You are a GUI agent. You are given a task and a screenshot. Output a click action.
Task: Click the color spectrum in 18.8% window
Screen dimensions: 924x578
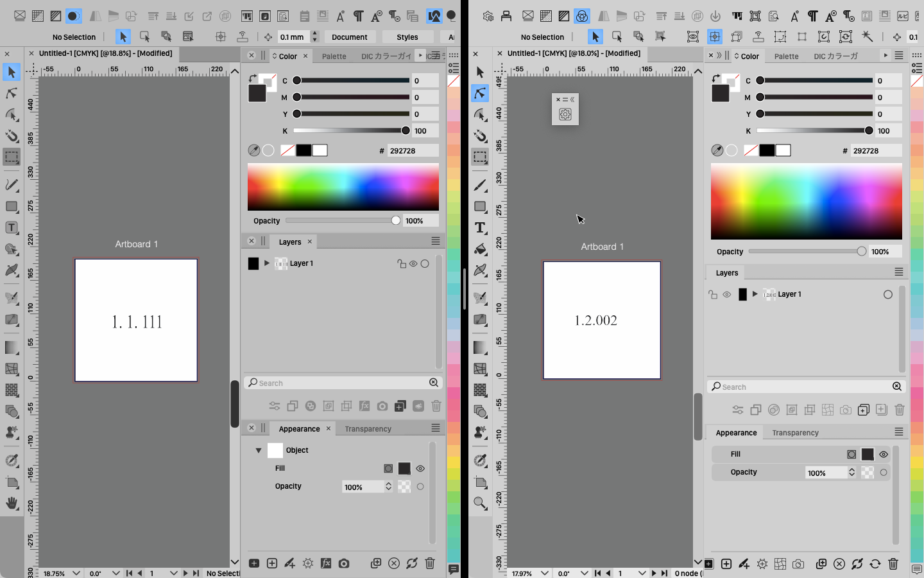(x=343, y=186)
